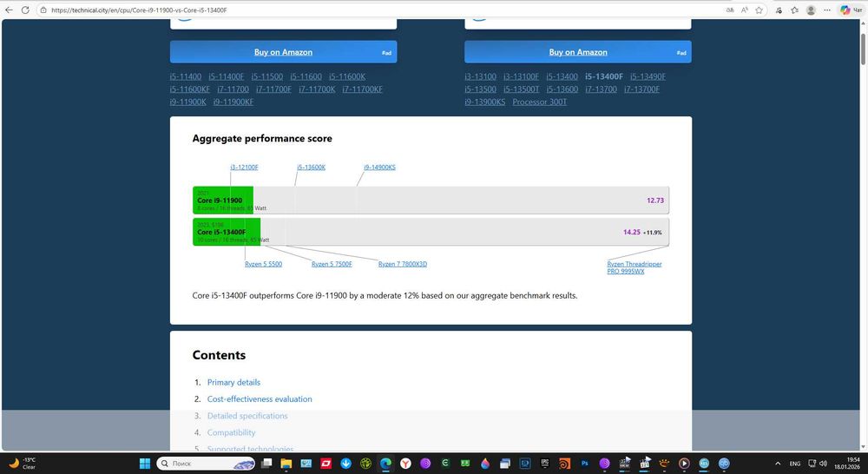
Task: Click right Buy on Amazon button
Action: [578, 52]
